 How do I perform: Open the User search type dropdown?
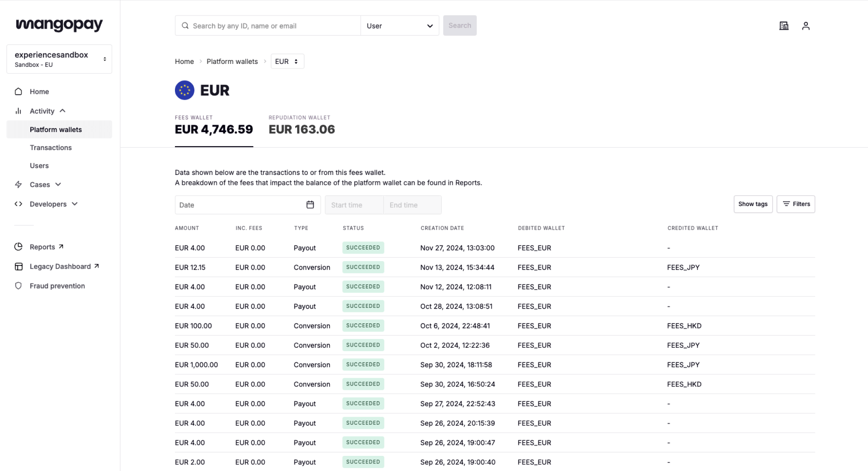click(400, 26)
